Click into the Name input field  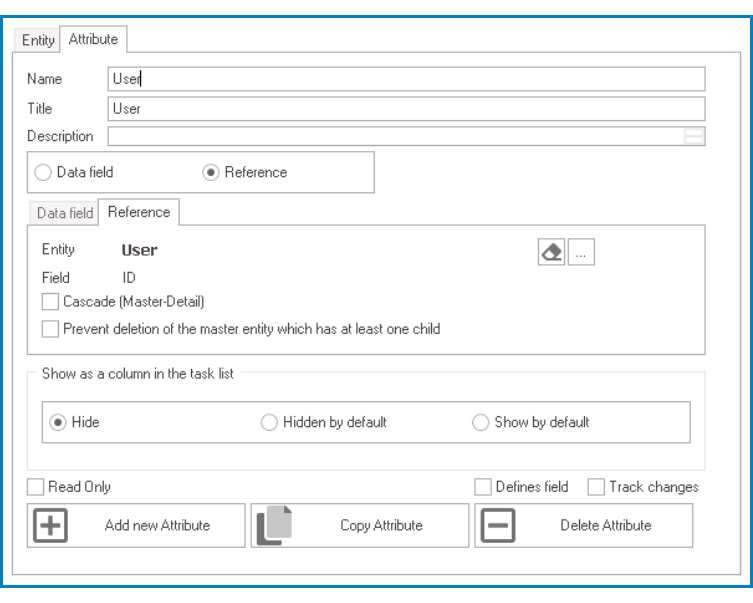coord(406,79)
